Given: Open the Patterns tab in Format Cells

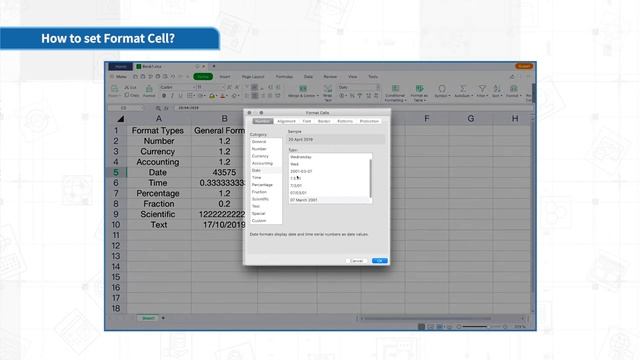Looking at the screenshot, I should [345, 121].
